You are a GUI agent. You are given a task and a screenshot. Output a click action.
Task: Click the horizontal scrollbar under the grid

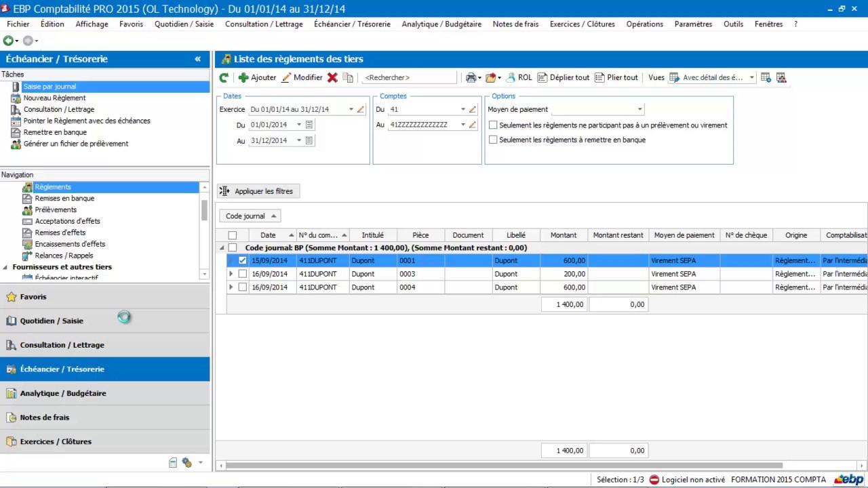pos(503,466)
